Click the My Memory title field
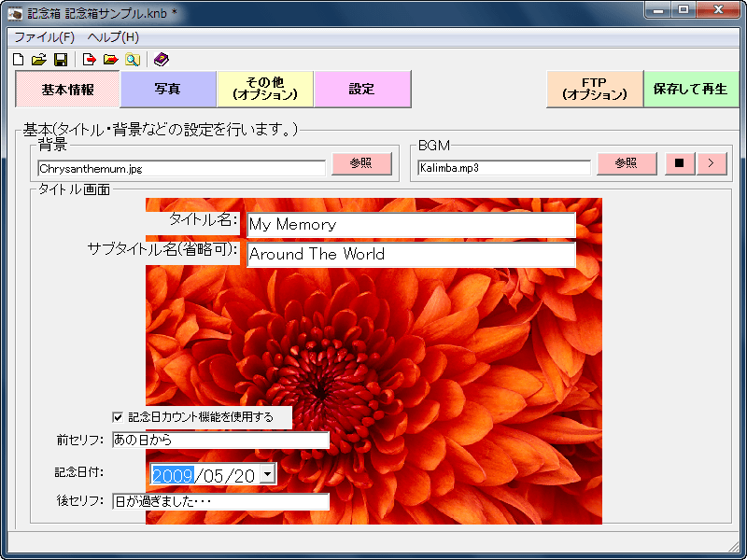747x560 pixels. [x=411, y=225]
